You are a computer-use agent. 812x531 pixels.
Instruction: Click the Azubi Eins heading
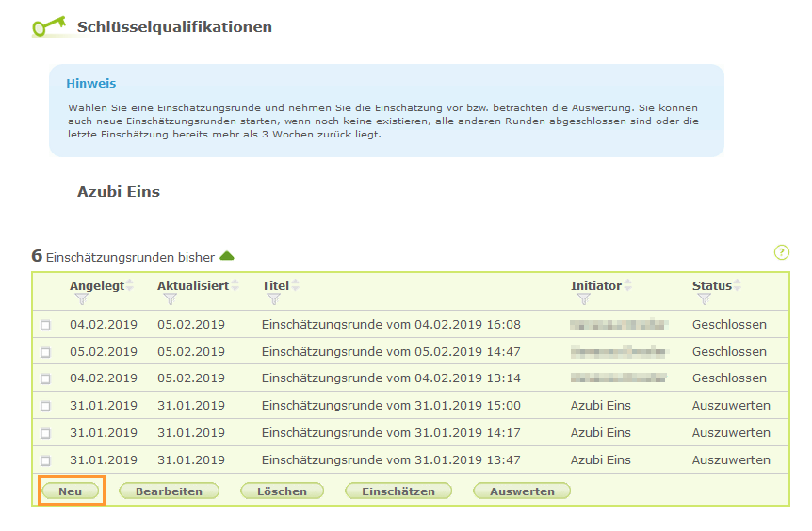tap(119, 192)
